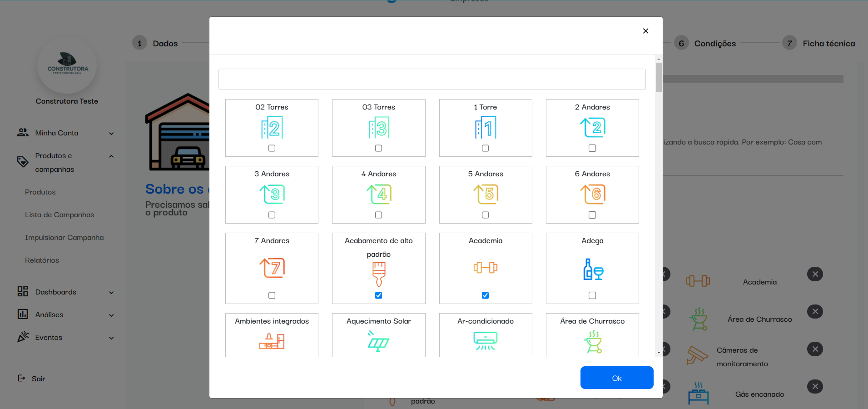This screenshot has height=409, width=868.
Task: Click the search field in the modal
Action: click(432, 80)
